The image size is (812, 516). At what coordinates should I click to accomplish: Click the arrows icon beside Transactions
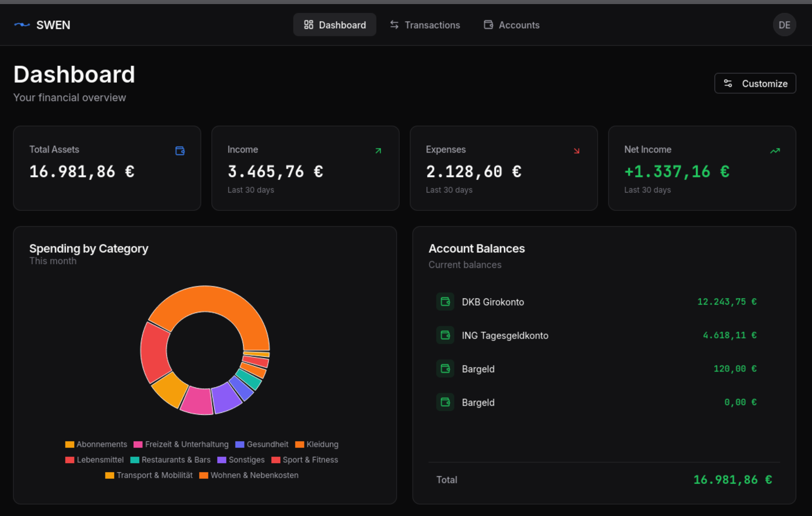point(393,24)
